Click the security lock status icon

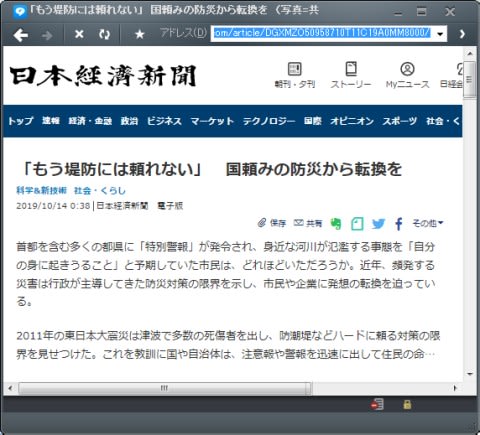[x=407, y=404]
